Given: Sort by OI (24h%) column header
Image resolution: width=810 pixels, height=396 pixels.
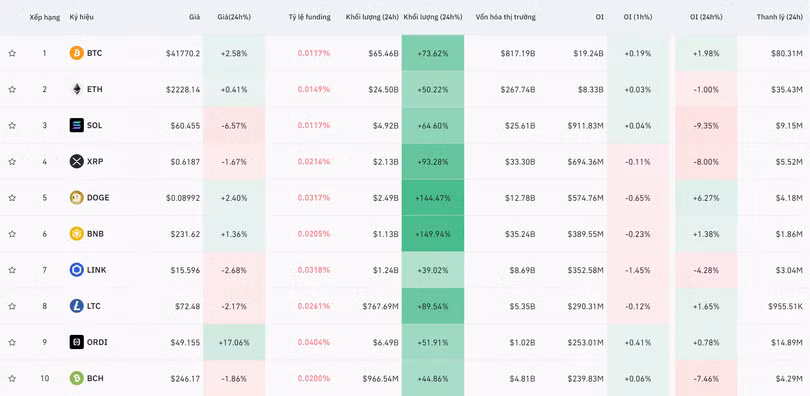Looking at the screenshot, I should pyautogui.click(x=706, y=17).
